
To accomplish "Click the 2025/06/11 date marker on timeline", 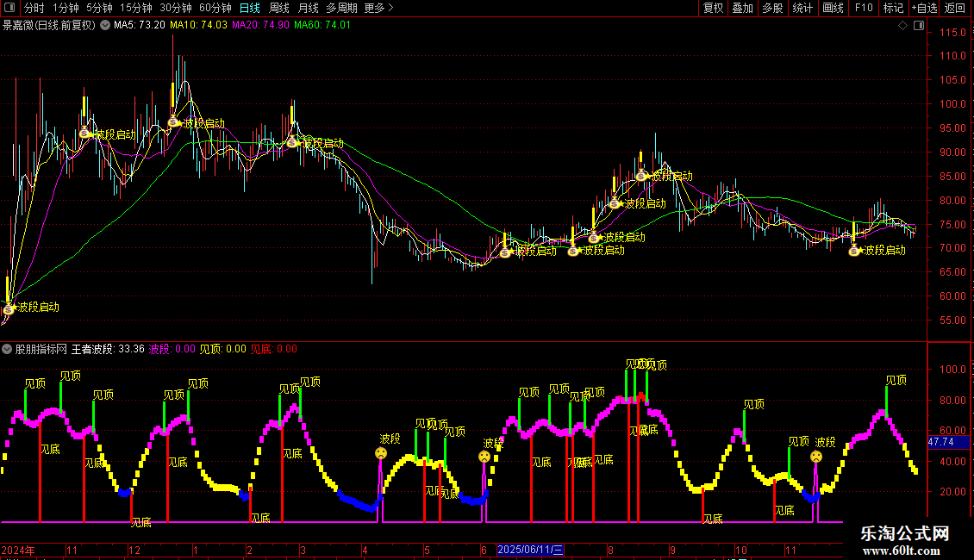I will (x=531, y=550).
